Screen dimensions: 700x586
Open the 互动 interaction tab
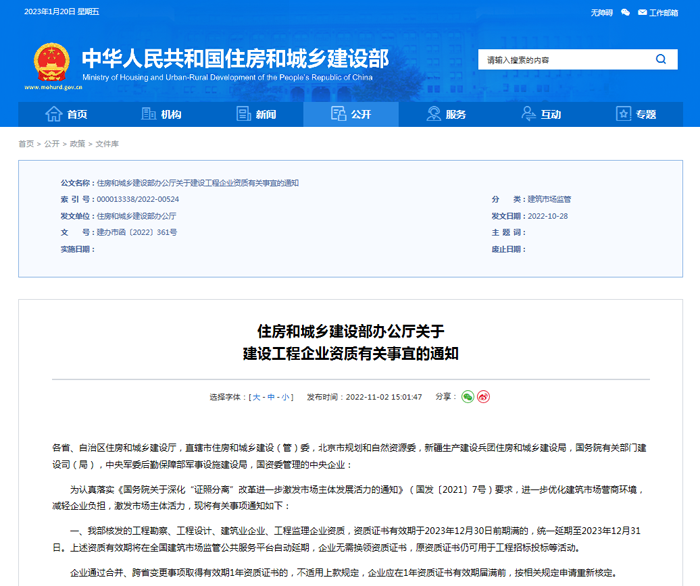click(541, 114)
